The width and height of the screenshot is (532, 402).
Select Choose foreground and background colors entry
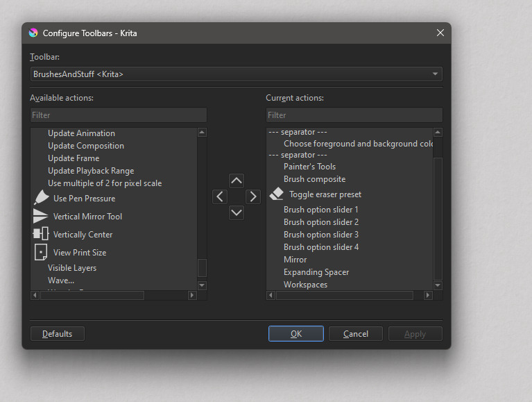pos(359,144)
